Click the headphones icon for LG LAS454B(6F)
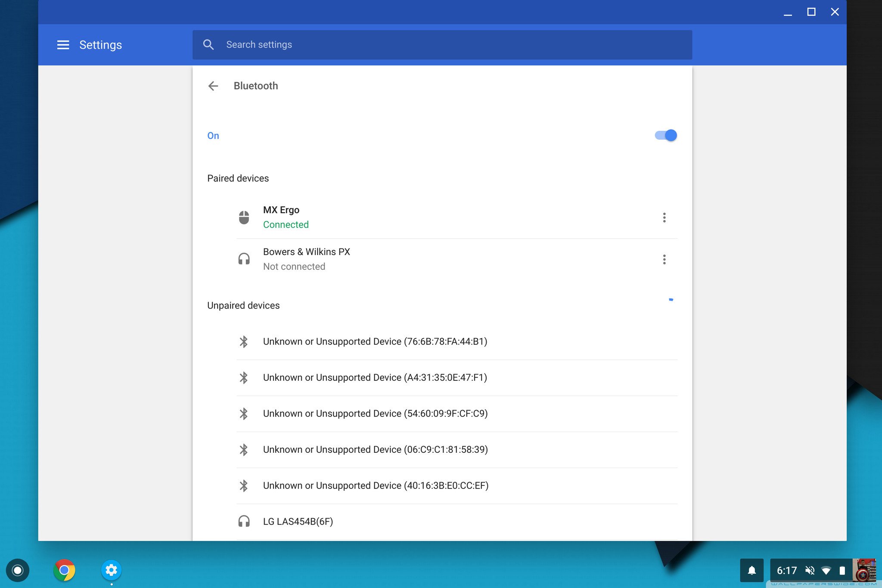Screen dimensions: 882x588 click(243, 521)
